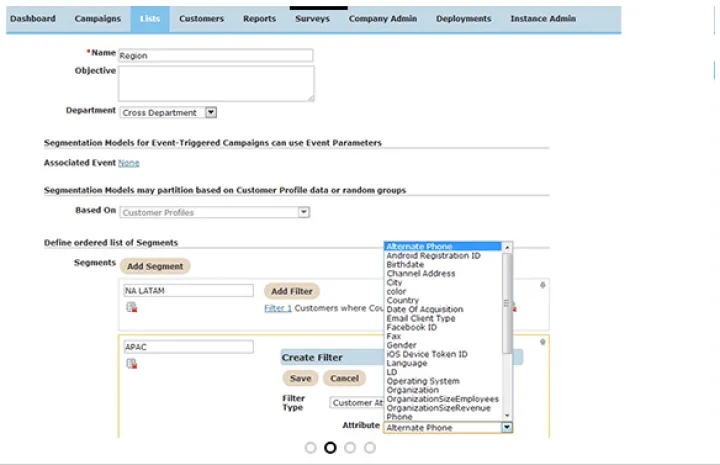Click into the Objective text area
The width and height of the screenshot is (720, 465).
click(x=216, y=83)
